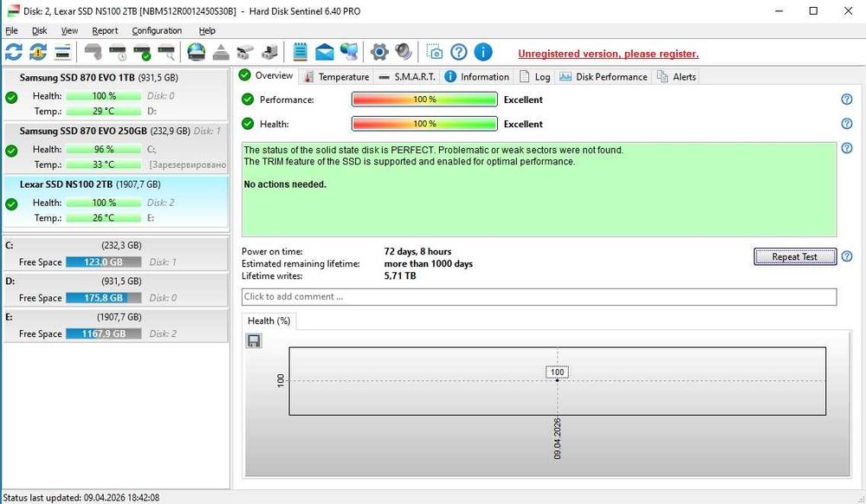
Task: Switch to the Log tab
Action: (x=535, y=77)
